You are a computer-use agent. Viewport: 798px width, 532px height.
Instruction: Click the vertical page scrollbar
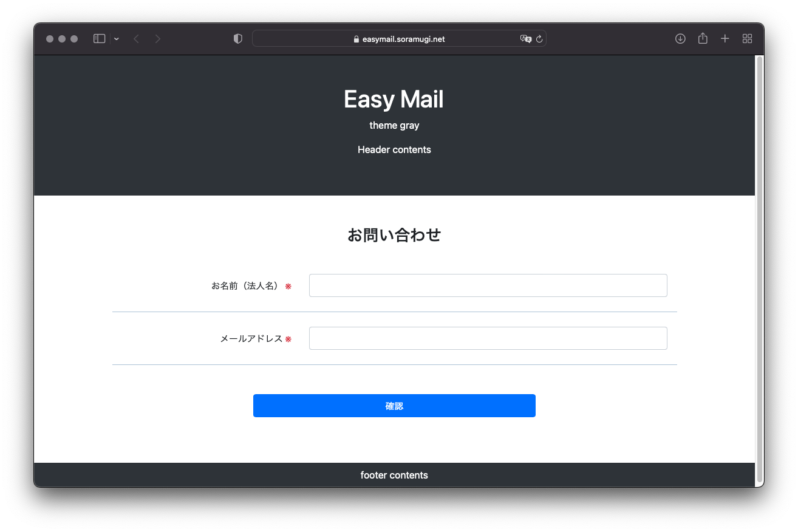759,267
